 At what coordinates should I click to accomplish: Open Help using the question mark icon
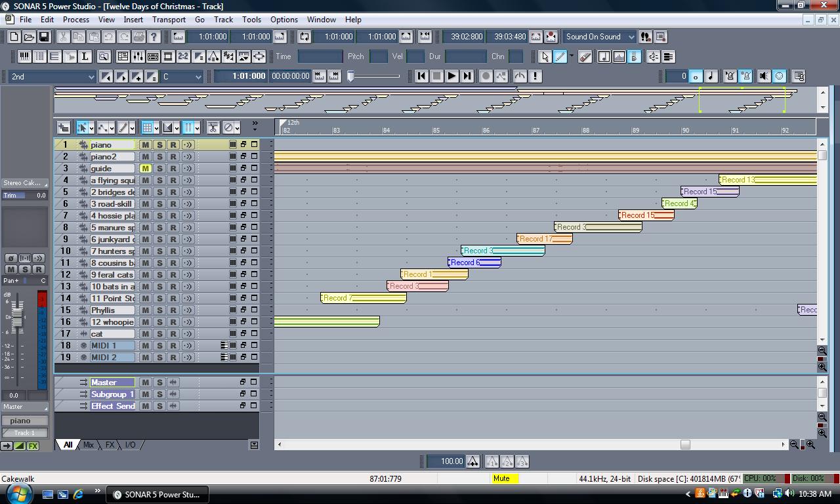coord(154,37)
